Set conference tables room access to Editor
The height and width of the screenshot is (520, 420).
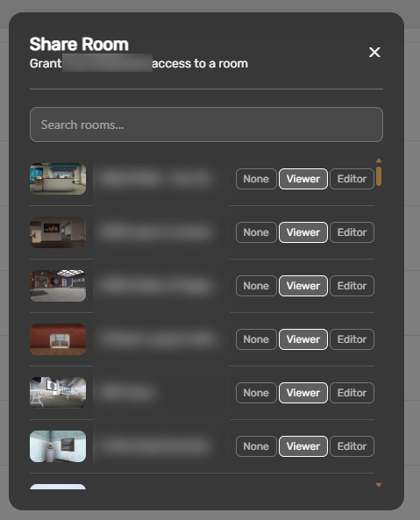pos(352,393)
